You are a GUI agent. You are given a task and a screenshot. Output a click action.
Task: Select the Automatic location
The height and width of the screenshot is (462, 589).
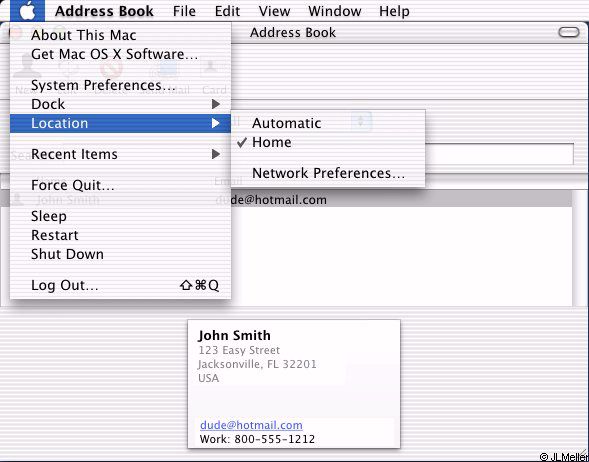point(328,123)
